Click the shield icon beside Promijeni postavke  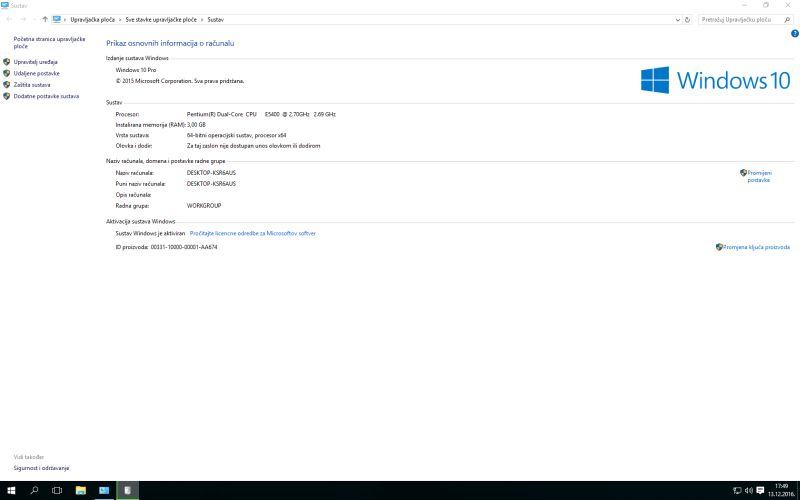coord(743,173)
